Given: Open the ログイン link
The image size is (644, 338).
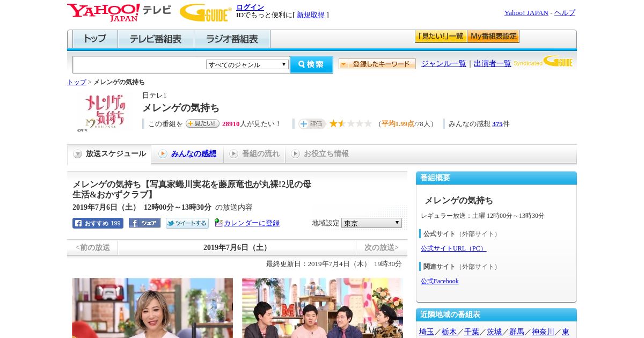Looking at the screenshot, I should pos(250,7).
